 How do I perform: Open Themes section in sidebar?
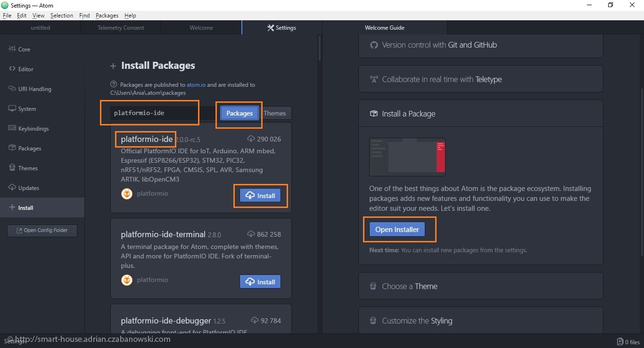pos(42,168)
